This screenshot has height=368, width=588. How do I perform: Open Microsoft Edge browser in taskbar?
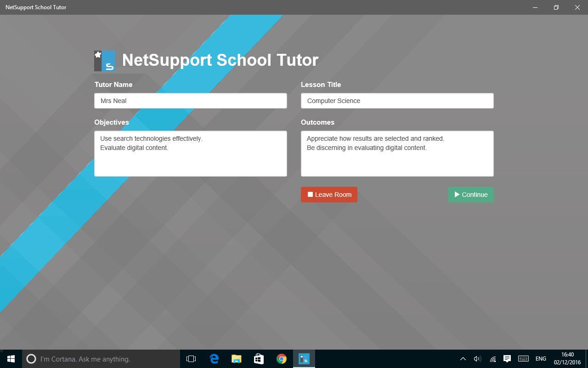pos(214,359)
